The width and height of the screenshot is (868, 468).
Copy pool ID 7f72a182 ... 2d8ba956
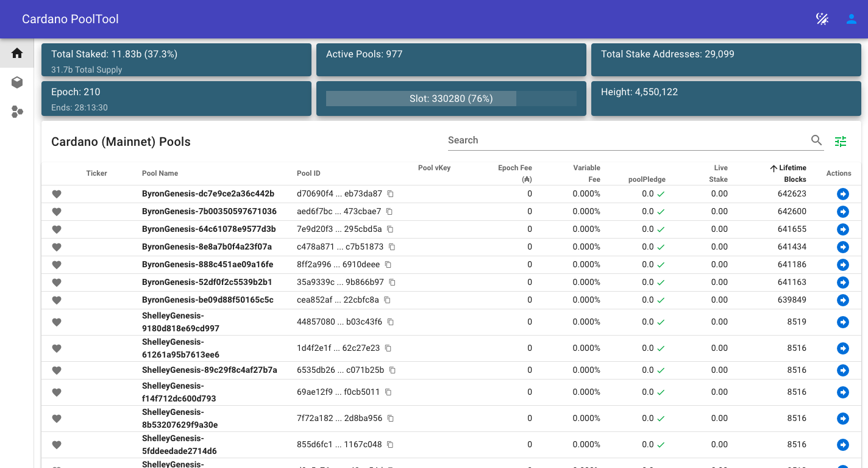click(391, 419)
